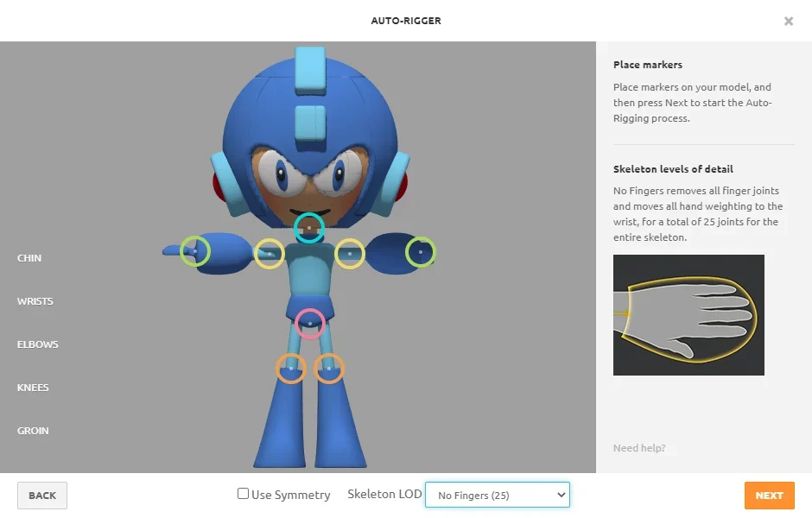Screen dimensions: 812x518
Task: Click the orange NEXT button
Action: tap(769, 496)
